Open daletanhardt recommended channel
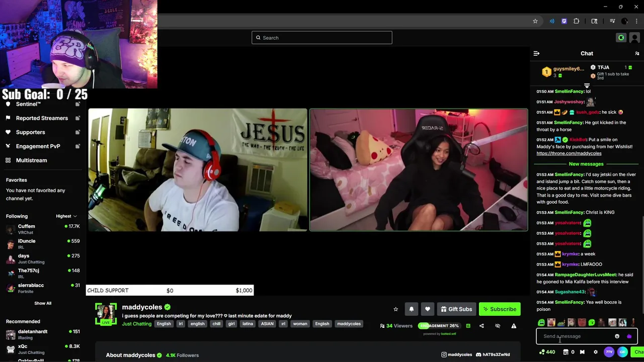Viewport: 644px width, 362px height. tap(43, 334)
